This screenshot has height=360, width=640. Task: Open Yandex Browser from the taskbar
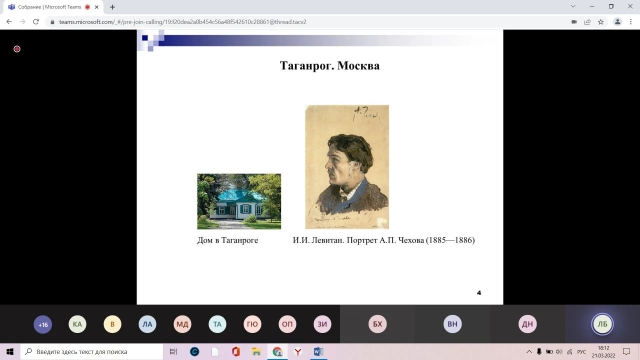(298, 351)
